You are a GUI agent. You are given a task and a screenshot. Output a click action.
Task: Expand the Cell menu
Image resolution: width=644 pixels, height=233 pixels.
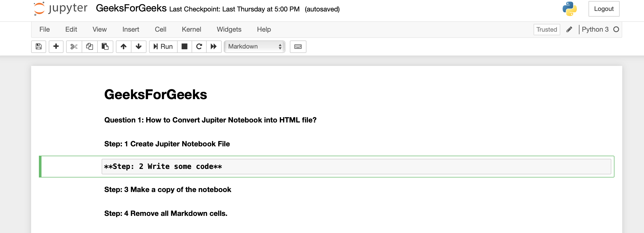coord(160,30)
